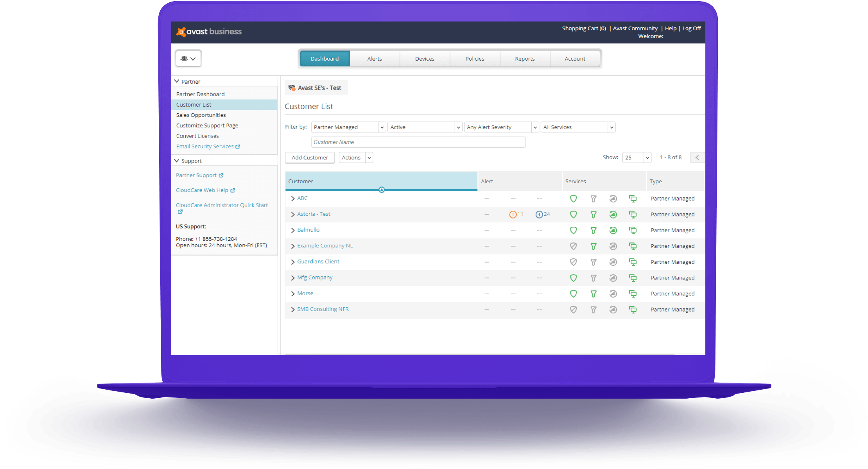Click Astoria - Test blue info alert icon
Viewport: 868px width, 469px height.
click(x=539, y=214)
